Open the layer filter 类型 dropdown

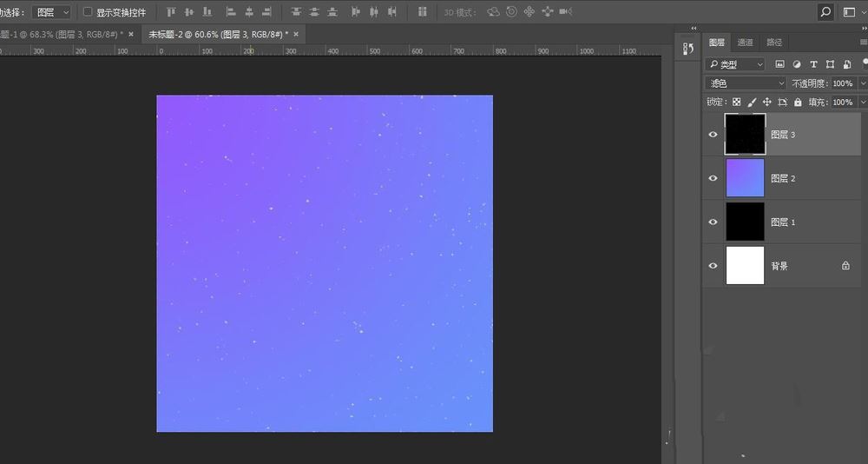[x=735, y=64]
